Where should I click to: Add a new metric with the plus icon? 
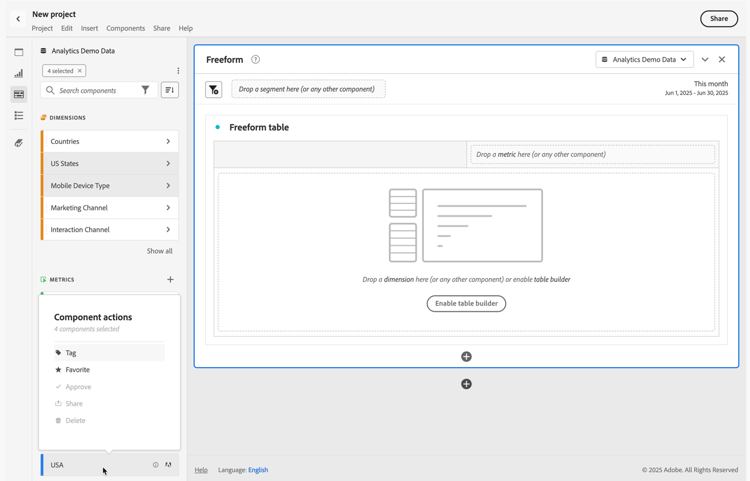(170, 279)
